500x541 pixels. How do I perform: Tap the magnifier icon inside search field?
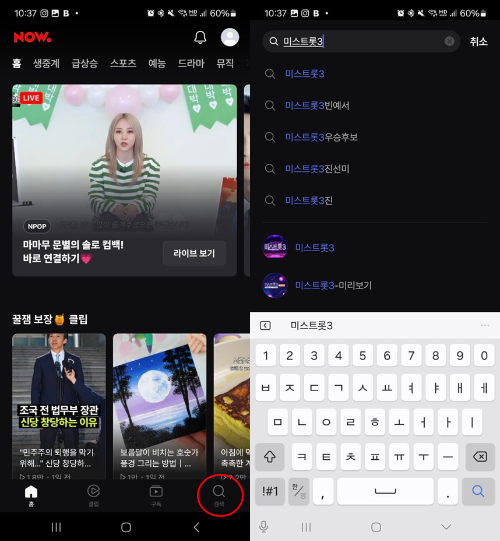click(274, 41)
